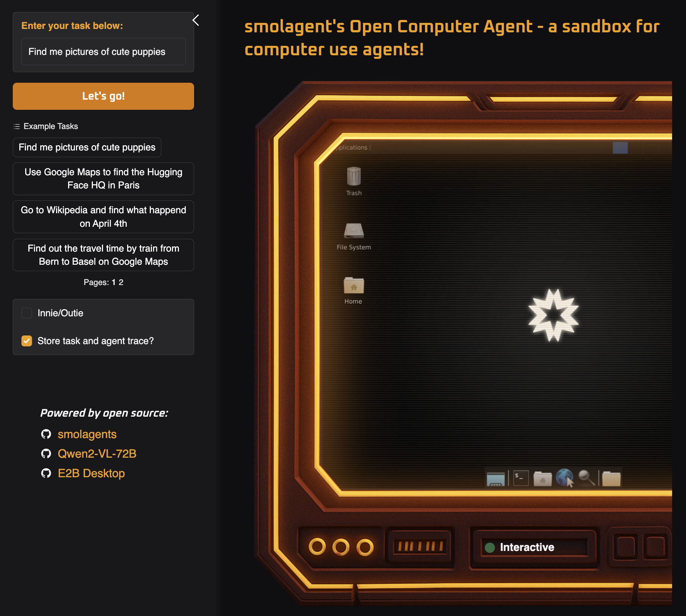Click into the task input field

(x=103, y=52)
